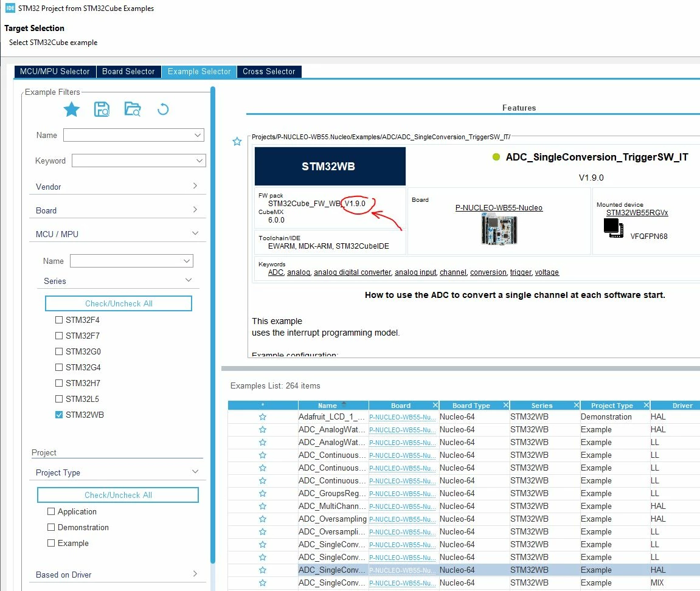The image size is (700, 591).
Task: Uncheck the STM32WB series checkbox
Action: point(59,415)
